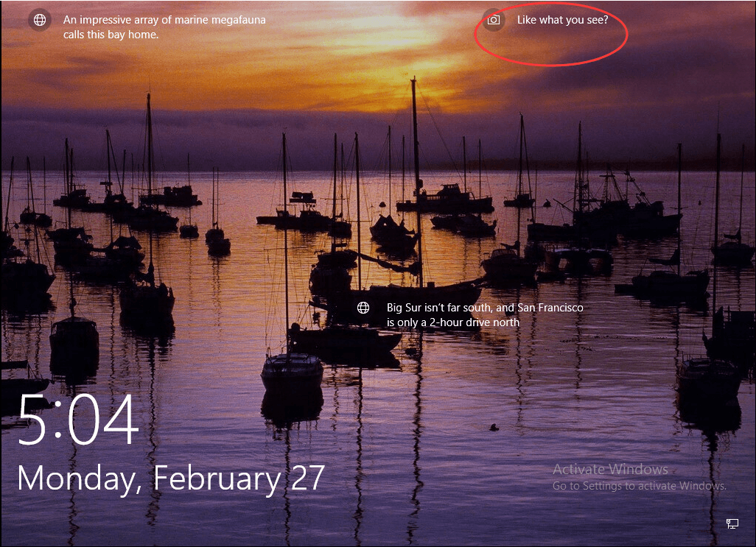This screenshot has width=756, height=547.
Task: Select the network status icon in the bottom-right corner
Action: [732, 523]
